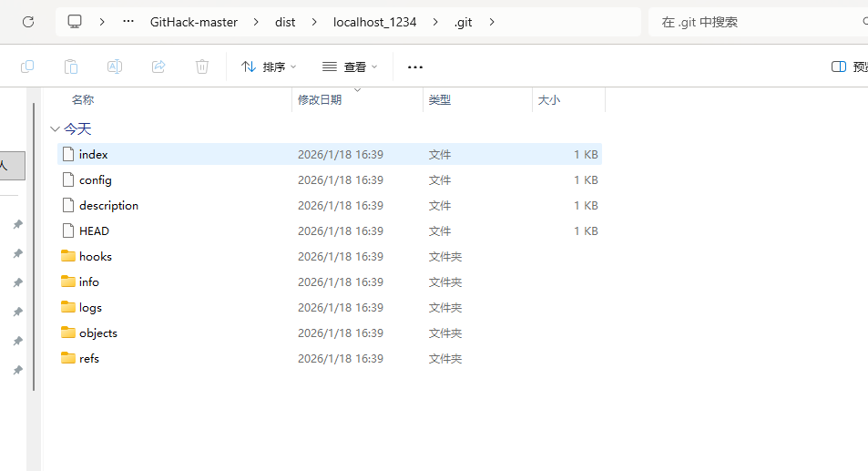Go to localhost_1234 breadcrumb
The height and width of the screenshot is (471, 868).
click(374, 22)
